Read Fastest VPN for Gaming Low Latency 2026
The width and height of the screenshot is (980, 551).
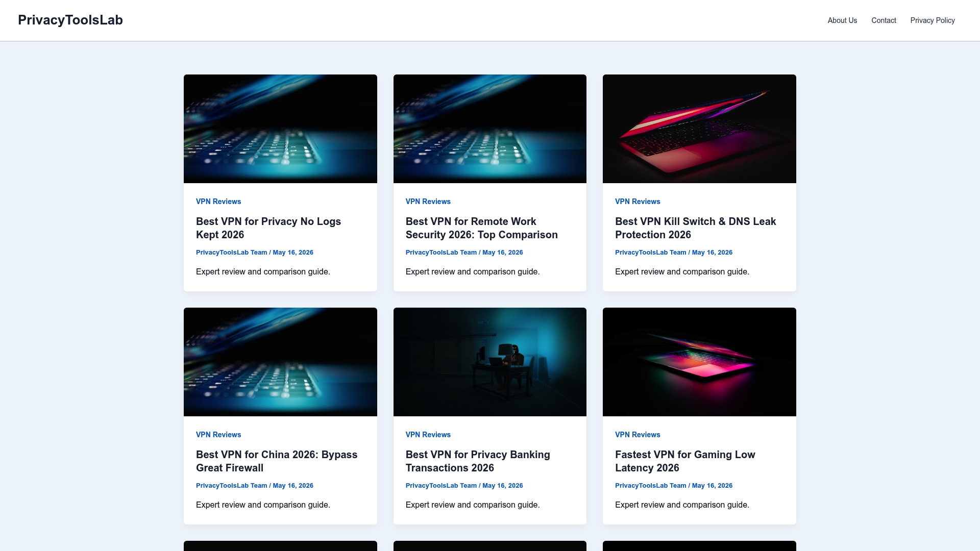point(685,461)
